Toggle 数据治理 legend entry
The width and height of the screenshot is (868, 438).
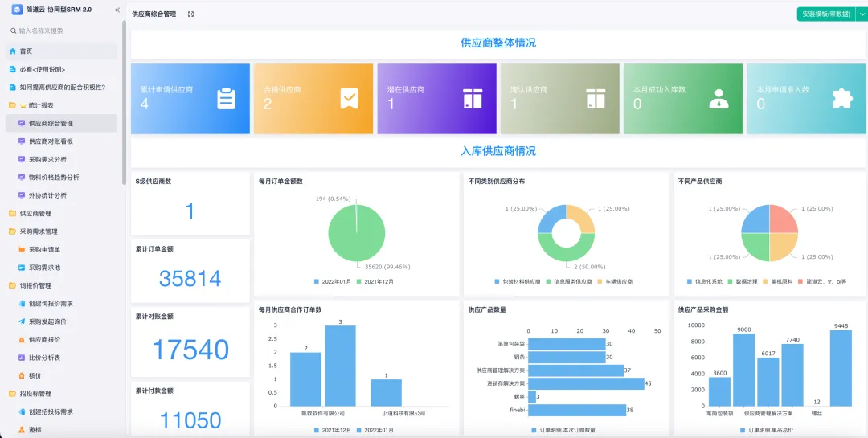click(744, 282)
